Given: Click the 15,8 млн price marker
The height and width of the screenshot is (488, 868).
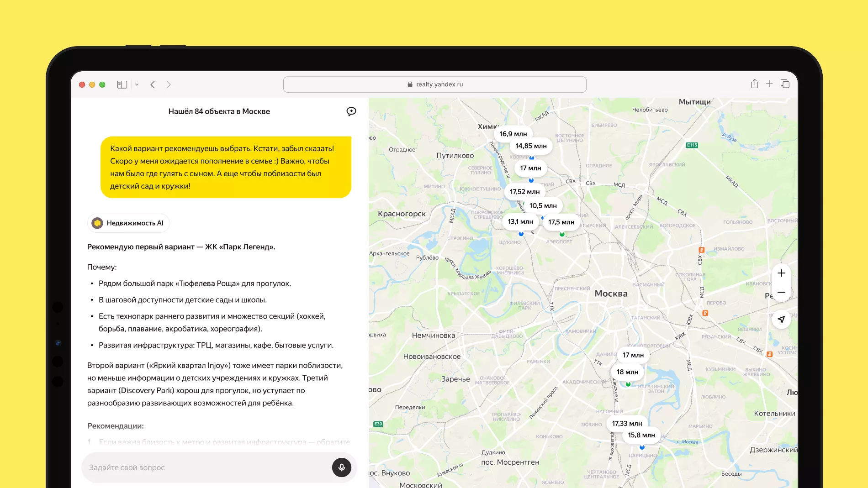Looking at the screenshot, I should (x=641, y=436).
